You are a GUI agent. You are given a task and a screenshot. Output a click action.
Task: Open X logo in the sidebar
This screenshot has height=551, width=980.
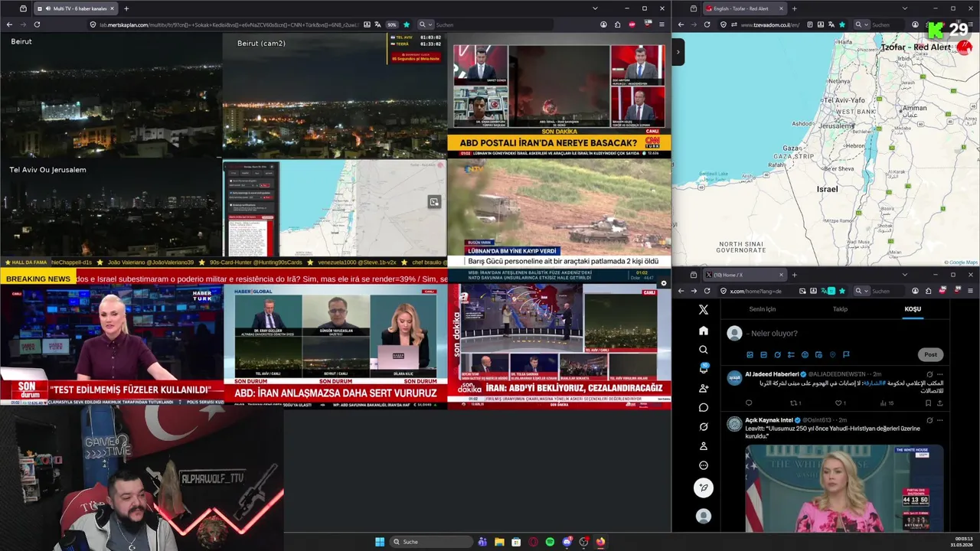tap(704, 310)
